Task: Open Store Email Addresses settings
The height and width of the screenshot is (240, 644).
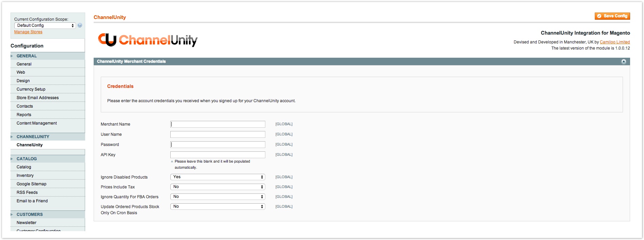Action: [38, 98]
